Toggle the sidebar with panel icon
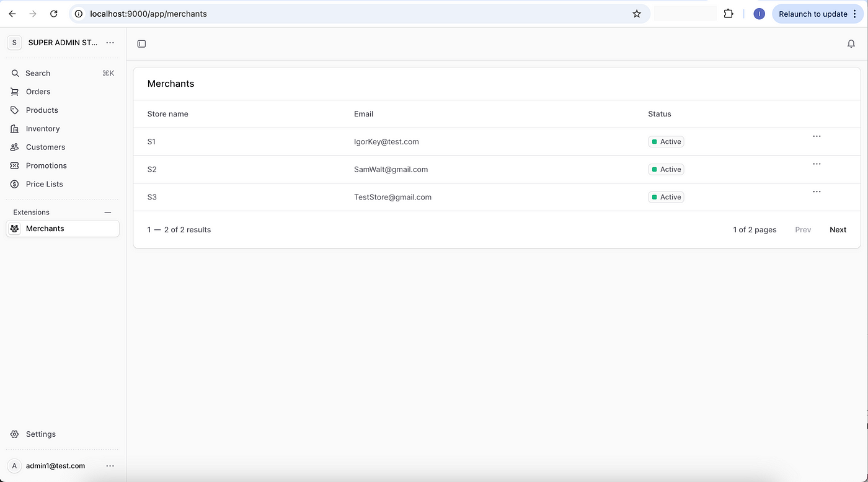Viewport: 868px width, 482px height. pos(141,44)
